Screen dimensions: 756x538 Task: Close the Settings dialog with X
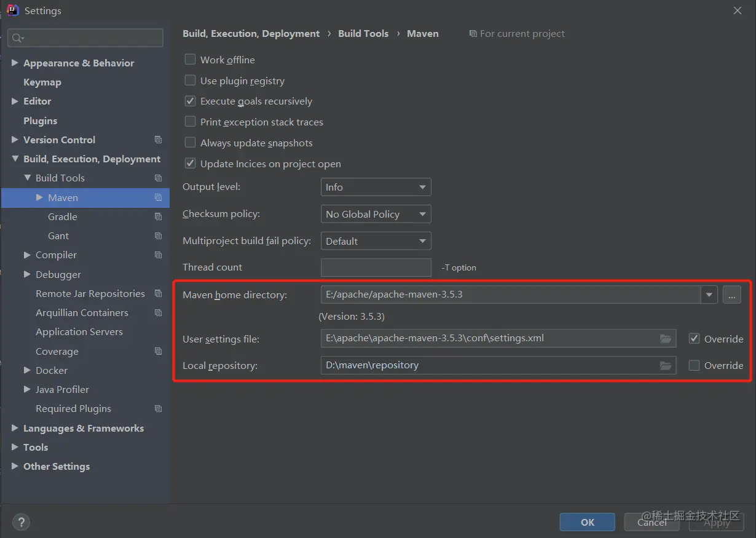click(738, 10)
